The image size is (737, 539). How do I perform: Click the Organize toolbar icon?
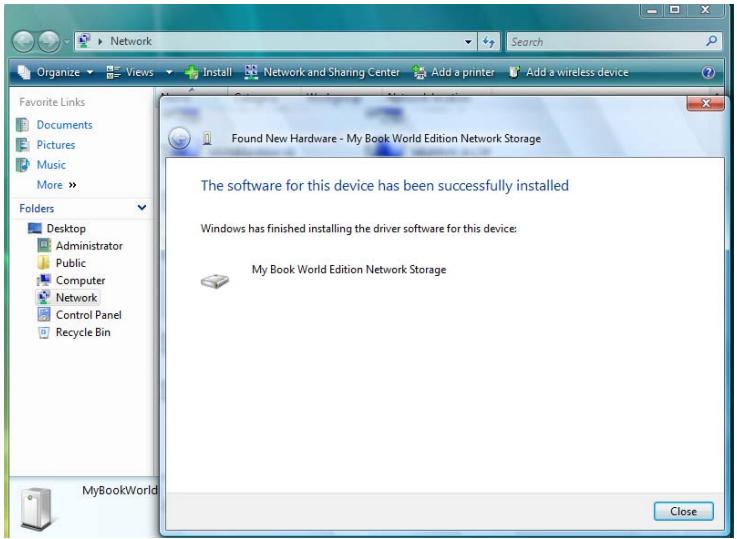[24, 72]
